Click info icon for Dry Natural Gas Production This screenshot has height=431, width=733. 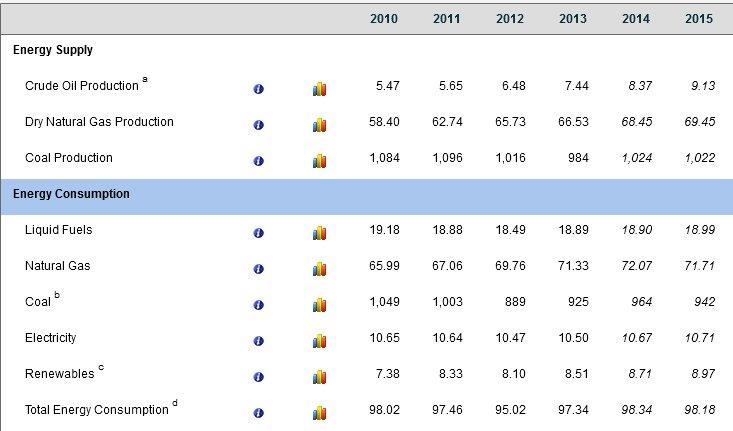258,125
